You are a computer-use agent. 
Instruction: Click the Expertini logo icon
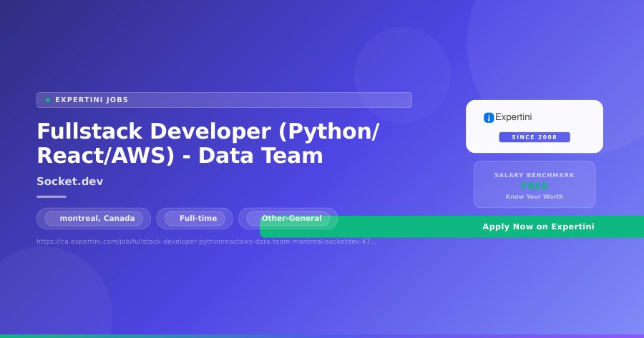point(488,117)
